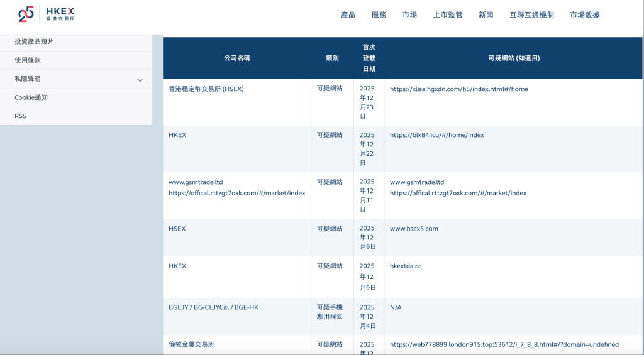Click the 公司名稱 column header
The width and height of the screenshot is (644, 355).
tap(236, 58)
